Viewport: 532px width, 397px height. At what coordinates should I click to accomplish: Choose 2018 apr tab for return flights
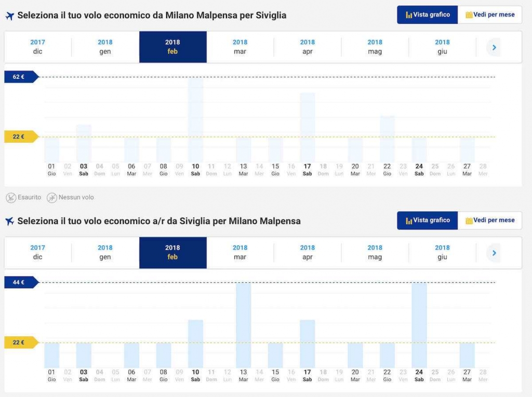tap(308, 252)
